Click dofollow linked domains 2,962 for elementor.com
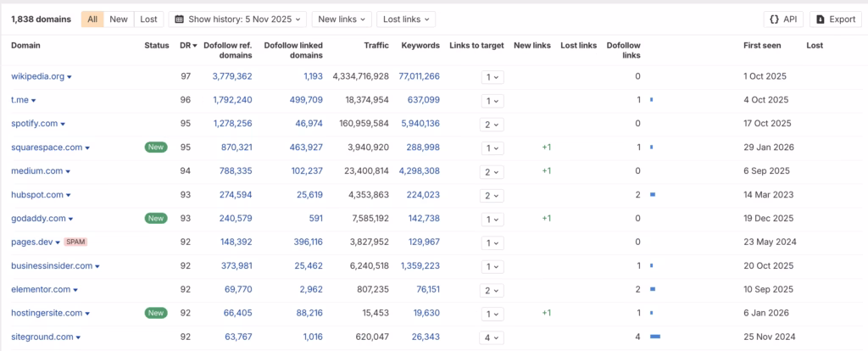 [x=312, y=289]
